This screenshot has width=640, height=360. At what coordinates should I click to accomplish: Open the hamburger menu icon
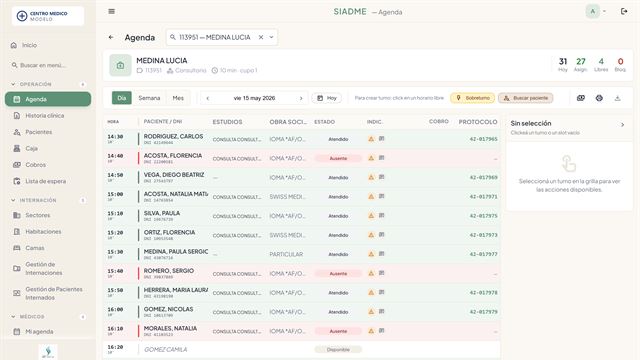pos(111,11)
